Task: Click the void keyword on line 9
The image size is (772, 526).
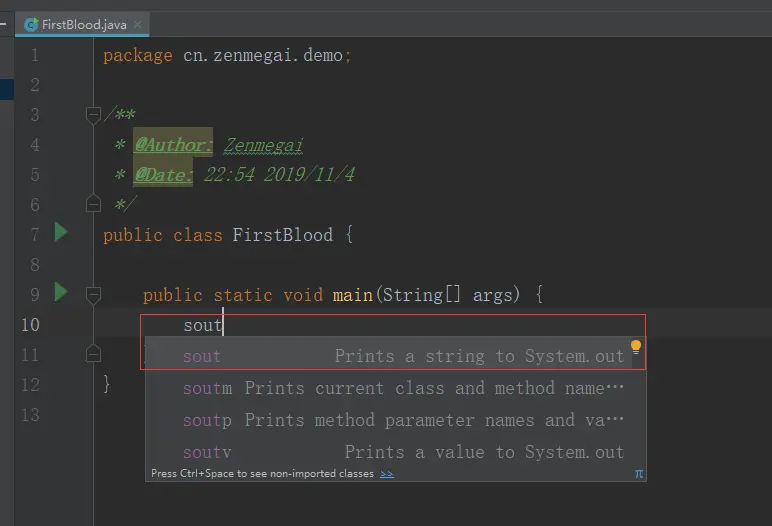Action: click(x=303, y=295)
